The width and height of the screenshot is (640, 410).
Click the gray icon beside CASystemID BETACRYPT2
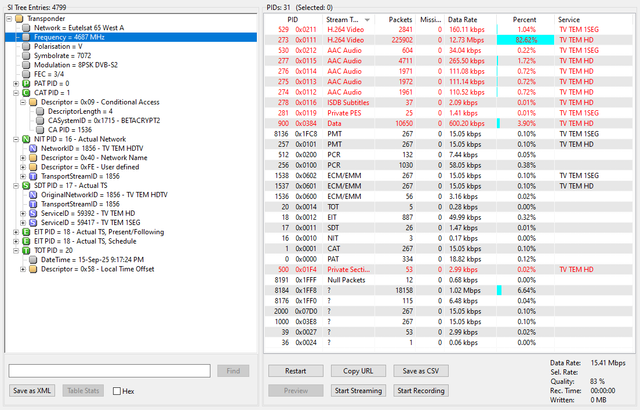click(40, 121)
